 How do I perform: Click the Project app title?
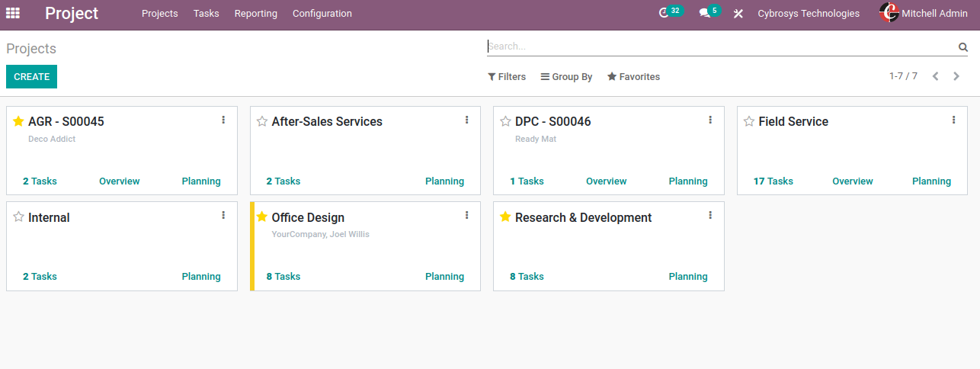click(x=72, y=13)
